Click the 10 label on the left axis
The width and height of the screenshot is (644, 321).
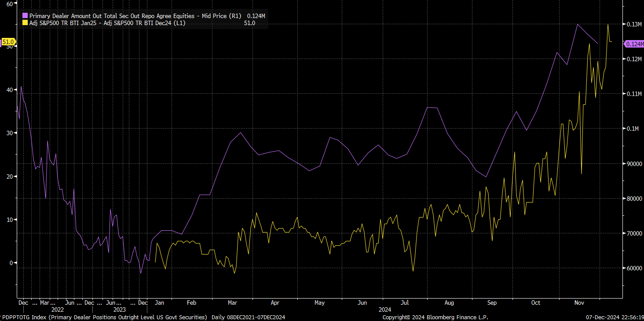coord(9,219)
